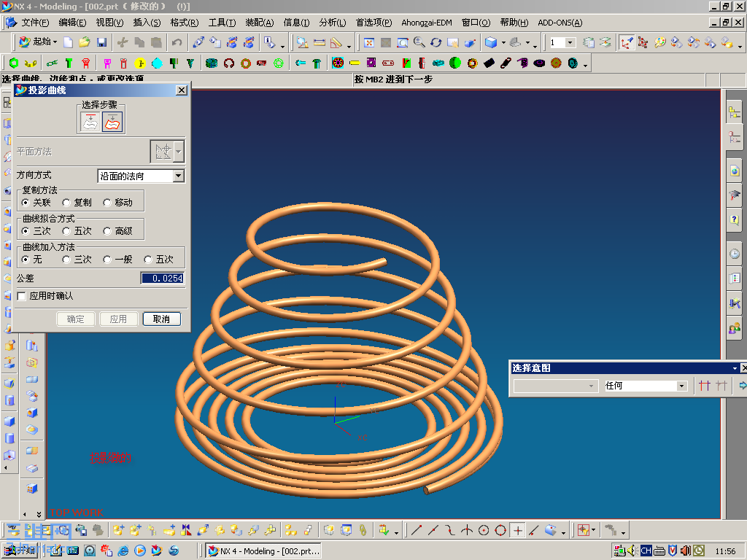Open the layer number 1 dropdown
The image size is (747, 560).
[x=570, y=42]
